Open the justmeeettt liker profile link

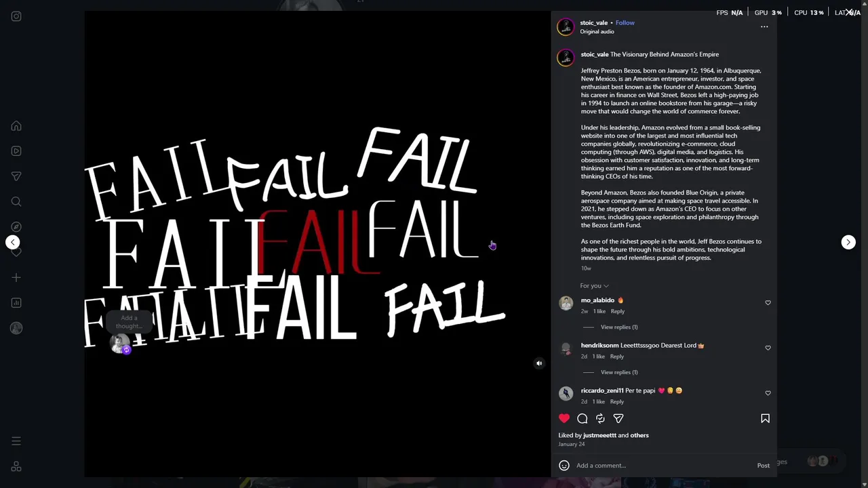[x=599, y=435]
